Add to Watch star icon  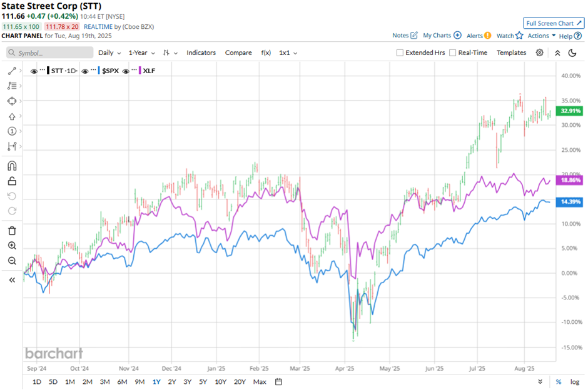click(519, 36)
